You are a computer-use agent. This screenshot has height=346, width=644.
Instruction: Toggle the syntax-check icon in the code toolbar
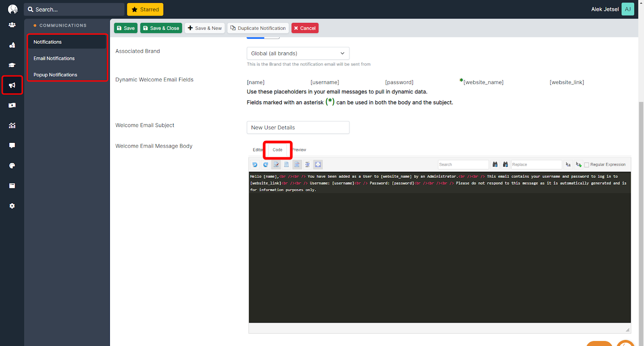click(x=276, y=165)
